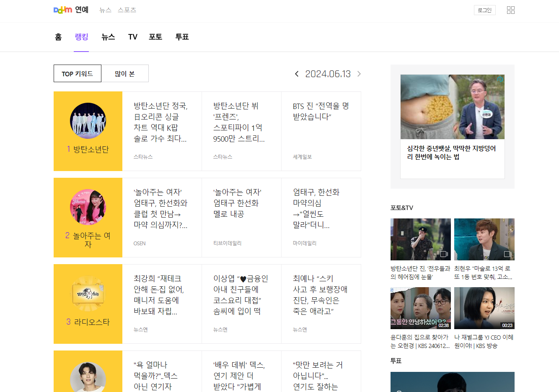This screenshot has width=559, height=392.
Task: Open photo of 최현우 magician
Action: (484, 239)
